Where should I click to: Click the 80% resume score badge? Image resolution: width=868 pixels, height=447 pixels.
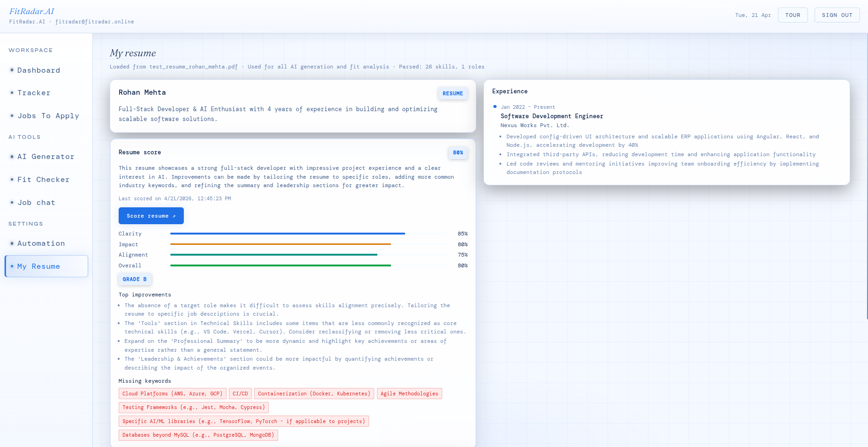[458, 152]
